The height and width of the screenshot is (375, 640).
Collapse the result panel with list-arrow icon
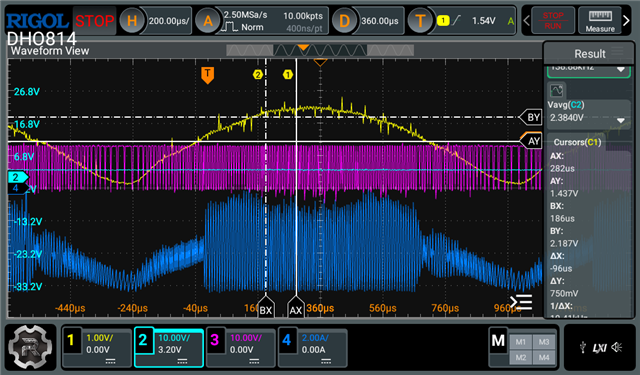click(521, 302)
